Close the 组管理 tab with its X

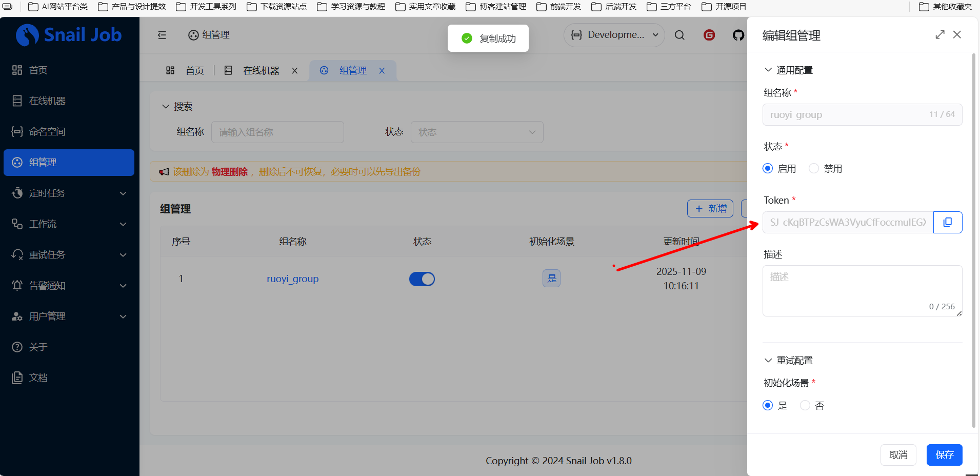[382, 71]
